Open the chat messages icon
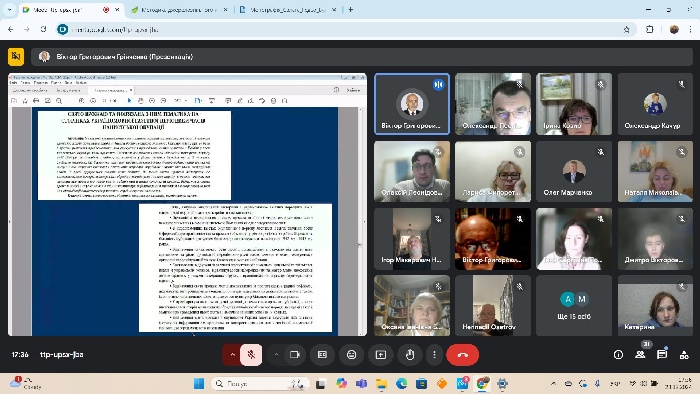700x394 pixels. click(x=662, y=355)
